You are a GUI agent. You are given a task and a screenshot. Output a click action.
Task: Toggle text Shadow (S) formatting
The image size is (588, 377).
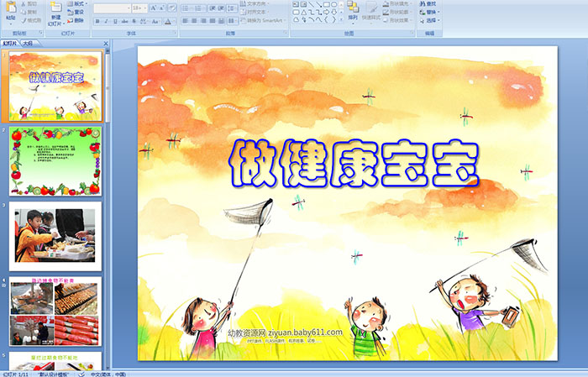tap(134, 21)
